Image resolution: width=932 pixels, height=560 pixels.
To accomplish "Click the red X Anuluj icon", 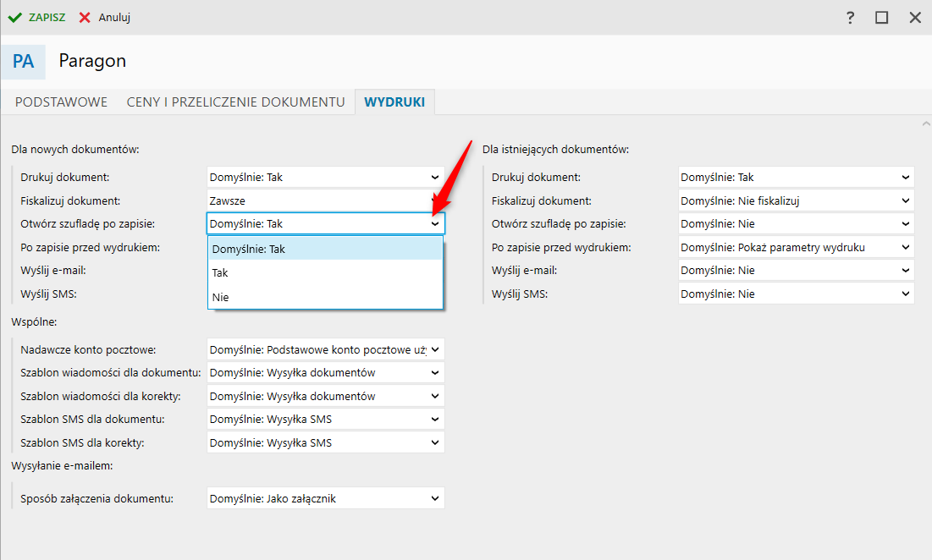I will pos(85,17).
